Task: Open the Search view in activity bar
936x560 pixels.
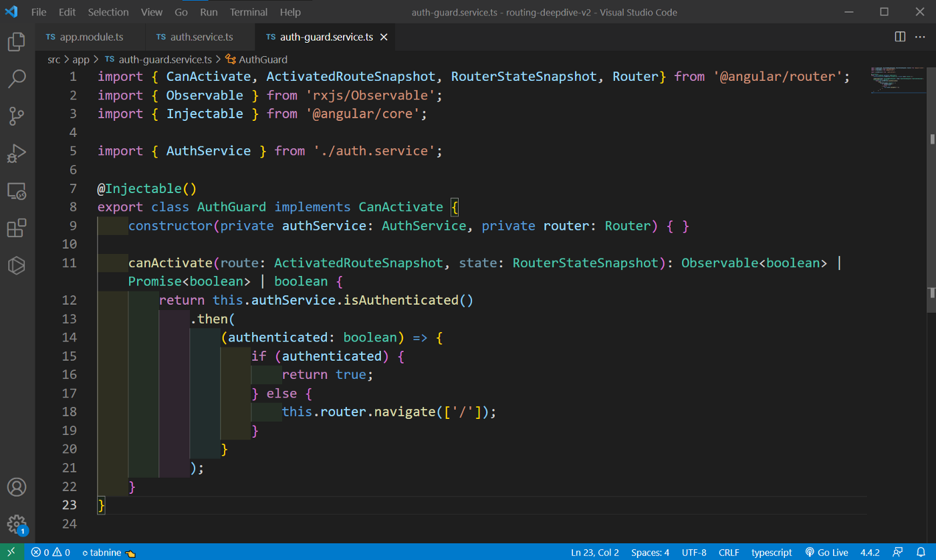Action: [17, 79]
